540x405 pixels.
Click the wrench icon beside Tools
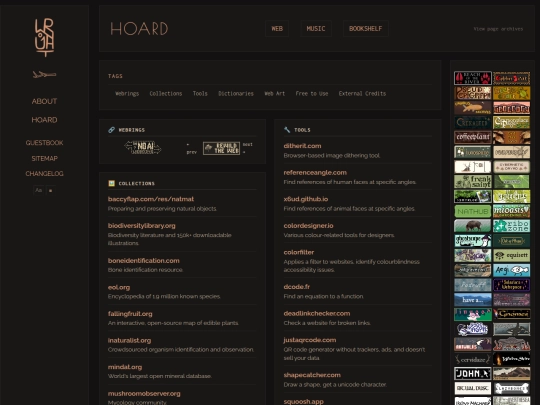pyautogui.click(x=287, y=130)
